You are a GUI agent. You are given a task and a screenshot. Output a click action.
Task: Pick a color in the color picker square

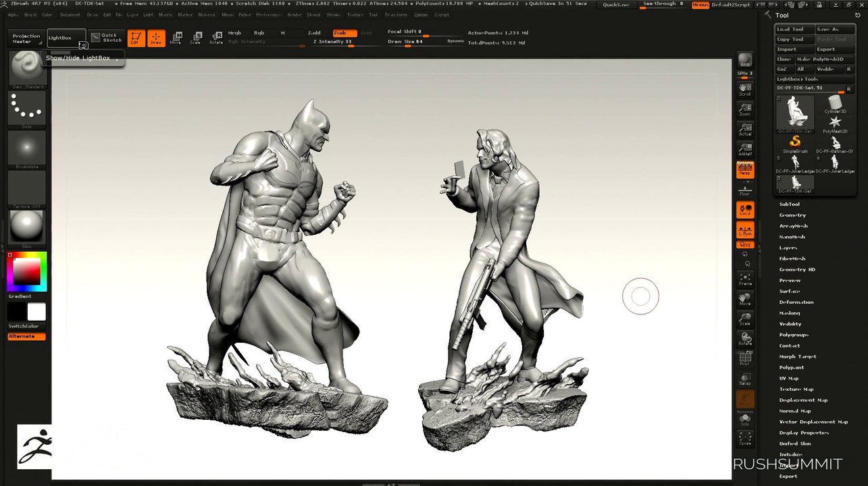pyautogui.click(x=27, y=271)
